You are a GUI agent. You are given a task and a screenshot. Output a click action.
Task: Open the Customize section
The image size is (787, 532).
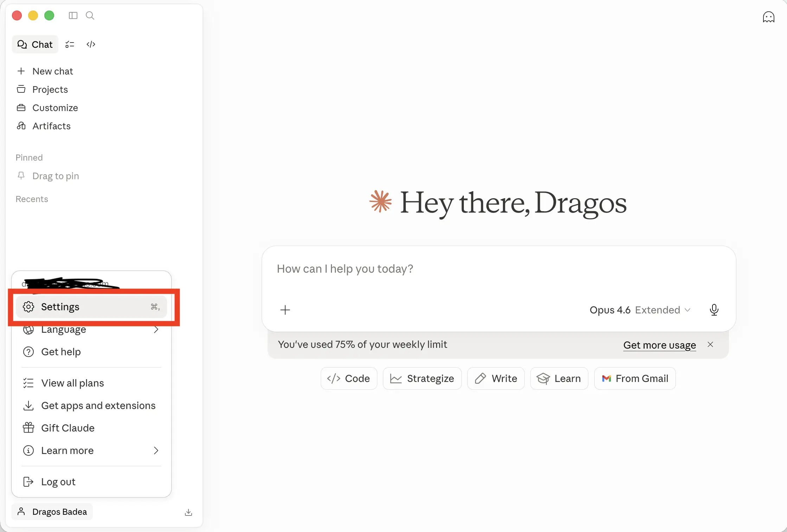tap(55, 108)
